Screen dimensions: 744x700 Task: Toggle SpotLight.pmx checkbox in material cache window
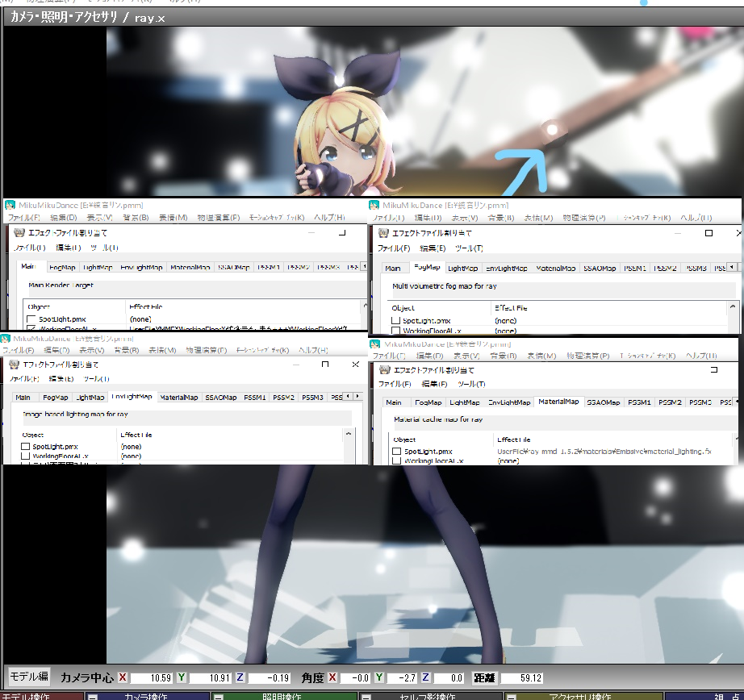[x=397, y=452]
